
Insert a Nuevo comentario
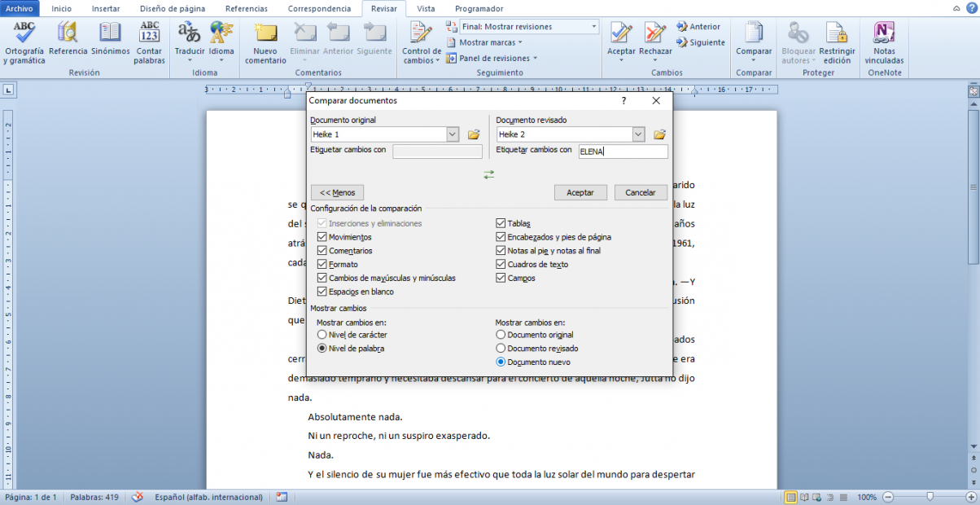coord(265,41)
